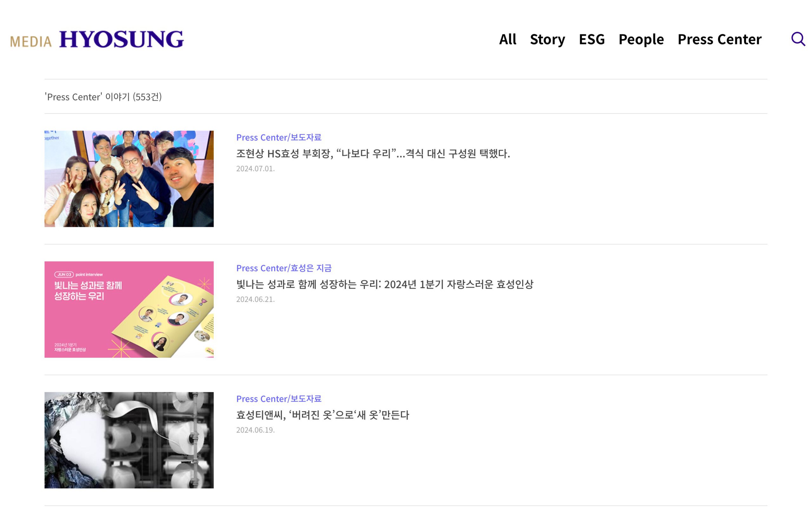Click the HYOSUNG logo
The height and width of the screenshot is (507, 812).
(121, 39)
